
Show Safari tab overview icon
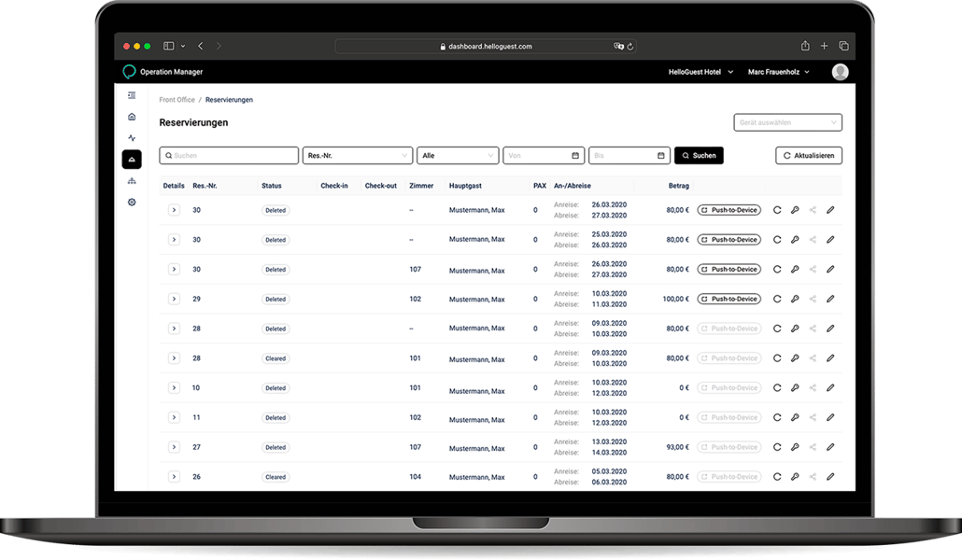843,46
